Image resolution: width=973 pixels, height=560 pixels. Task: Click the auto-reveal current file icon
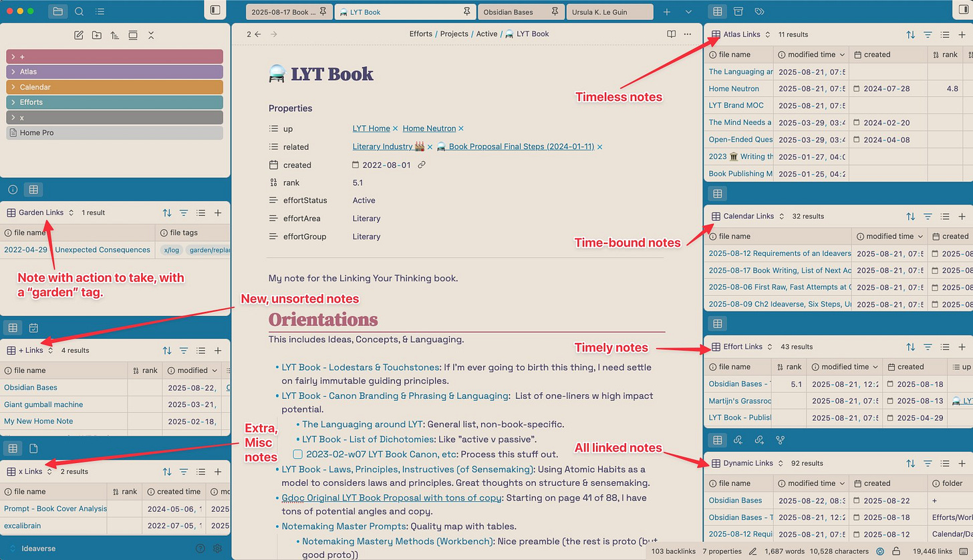tap(133, 35)
